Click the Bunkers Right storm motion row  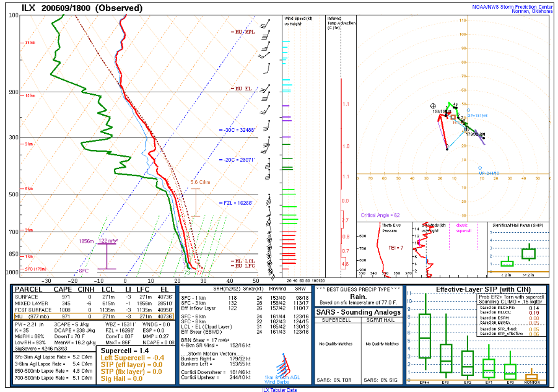click(x=216, y=359)
